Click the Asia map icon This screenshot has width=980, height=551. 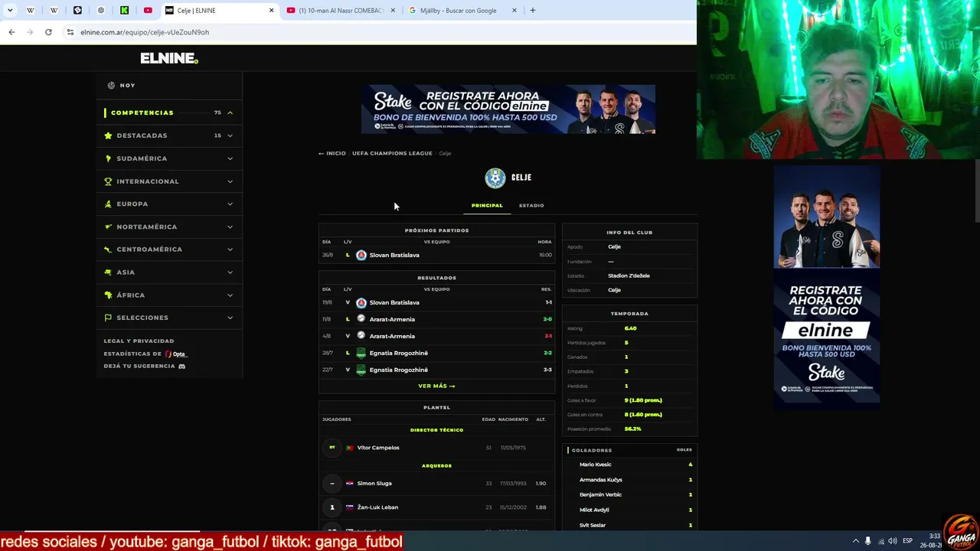coord(108,272)
